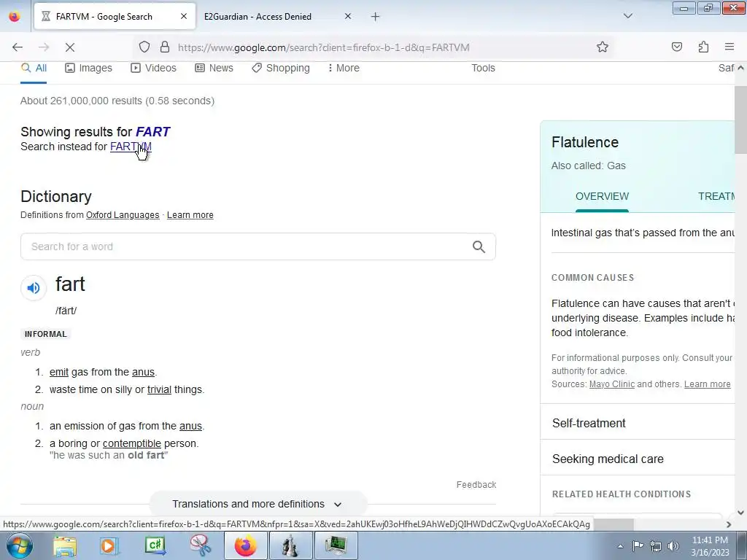Select the OVERVIEW tab in Flatulence panel

click(602, 196)
